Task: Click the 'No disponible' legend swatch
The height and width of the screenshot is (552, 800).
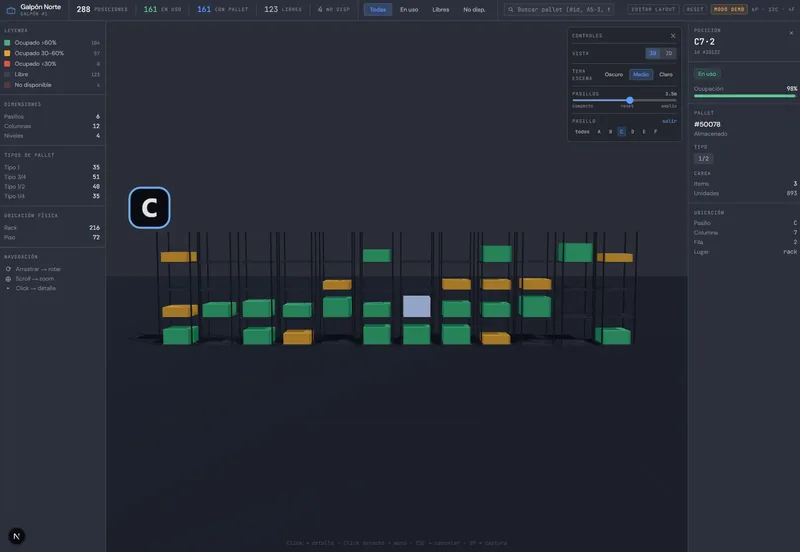Action: point(7,85)
